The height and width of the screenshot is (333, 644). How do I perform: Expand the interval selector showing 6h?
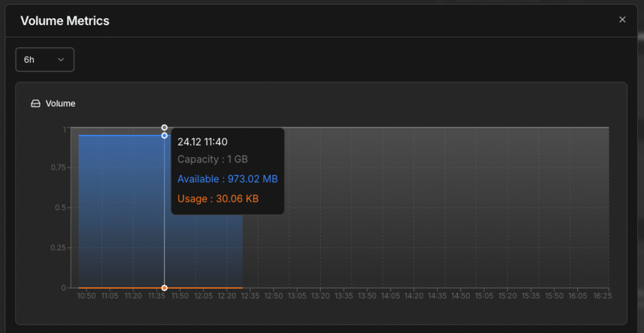[45, 60]
